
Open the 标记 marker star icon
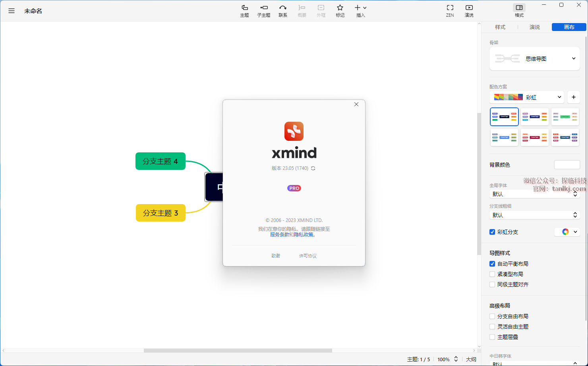[x=340, y=10]
